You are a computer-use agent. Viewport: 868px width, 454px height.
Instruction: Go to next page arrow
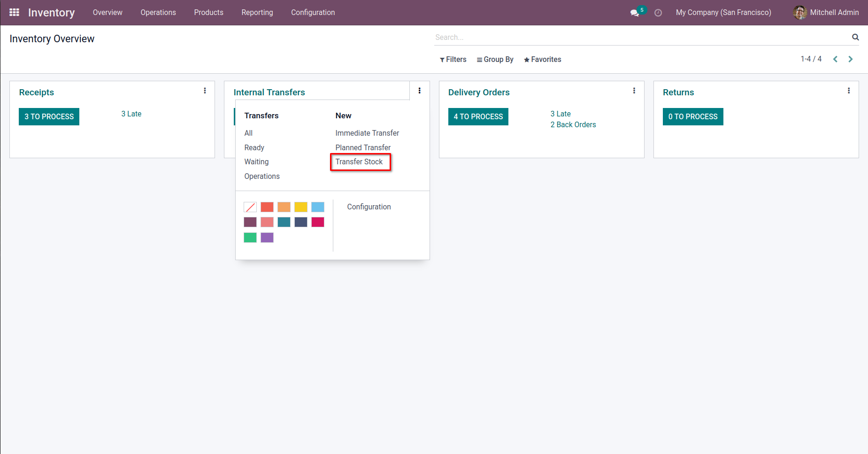[850, 59]
